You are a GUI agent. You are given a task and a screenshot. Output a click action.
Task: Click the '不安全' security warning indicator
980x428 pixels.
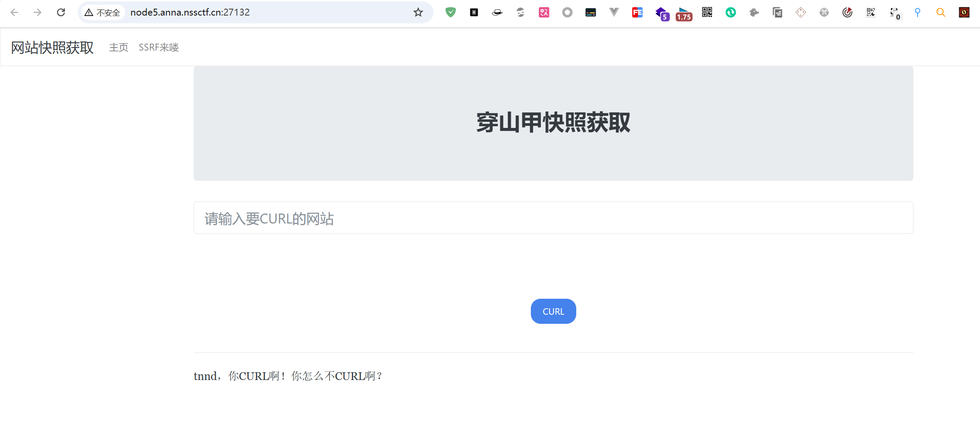coord(102,13)
